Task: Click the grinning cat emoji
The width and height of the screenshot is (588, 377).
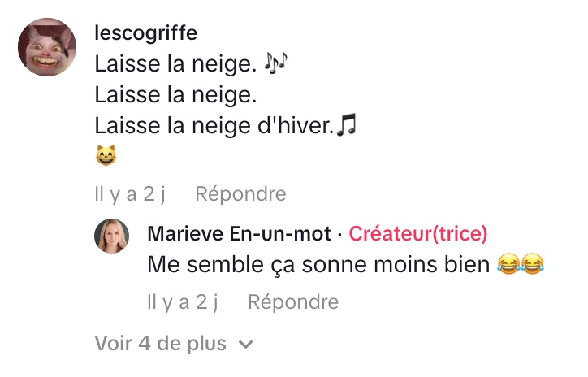Action: point(106,155)
